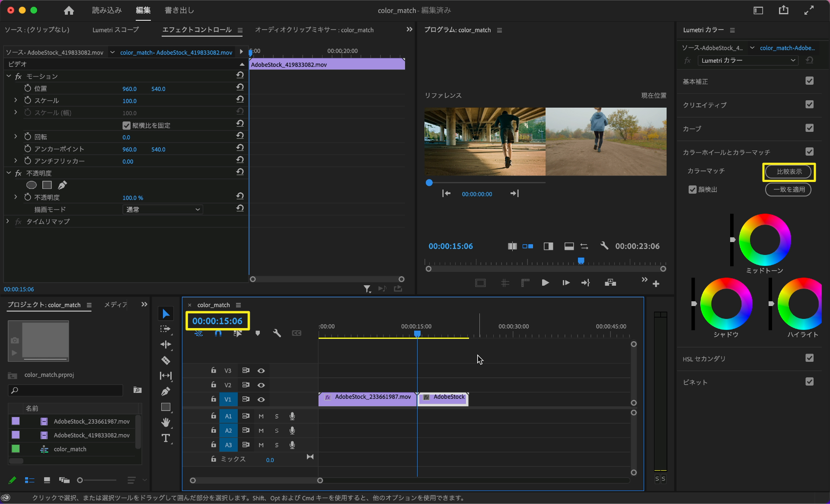The height and width of the screenshot is (504, 830).
Task: Expand スケール property
Action: 16,100
